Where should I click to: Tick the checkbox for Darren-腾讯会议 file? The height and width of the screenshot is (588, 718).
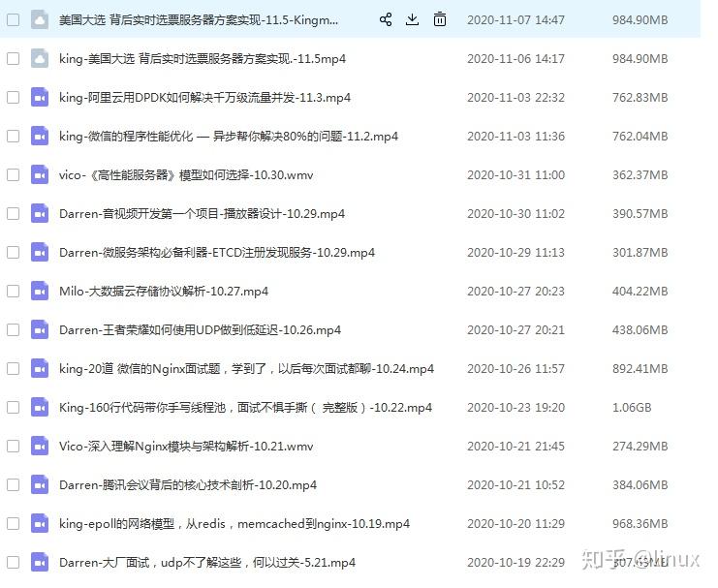[x=14, y=485]
